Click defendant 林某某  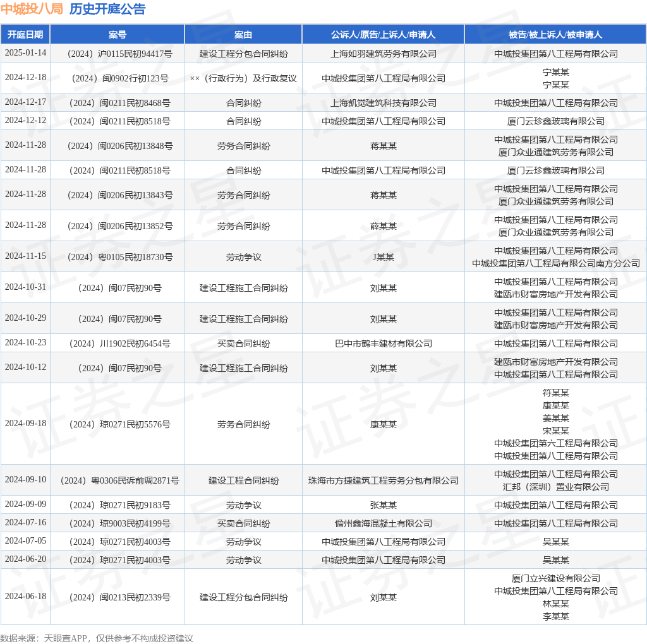(x=556, y=604)
